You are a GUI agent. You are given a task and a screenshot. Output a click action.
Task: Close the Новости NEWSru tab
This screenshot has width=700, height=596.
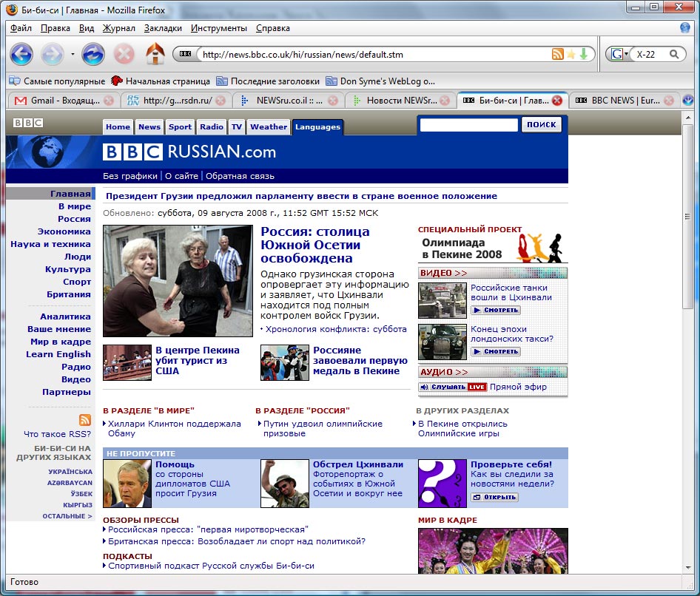445,101
